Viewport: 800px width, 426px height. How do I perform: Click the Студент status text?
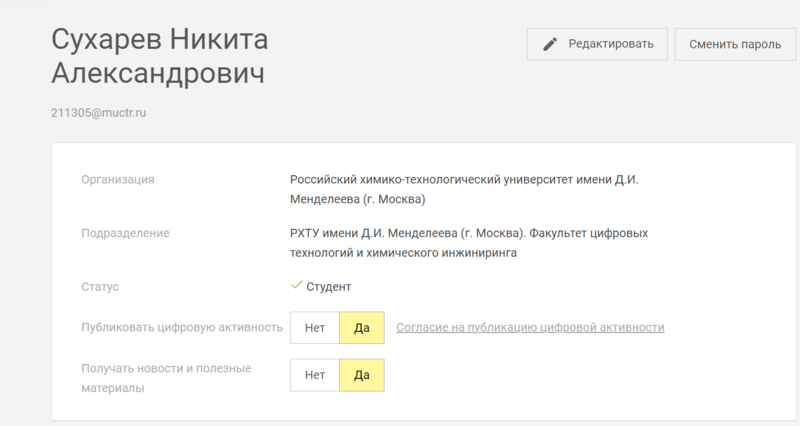(x=329, y=287)
